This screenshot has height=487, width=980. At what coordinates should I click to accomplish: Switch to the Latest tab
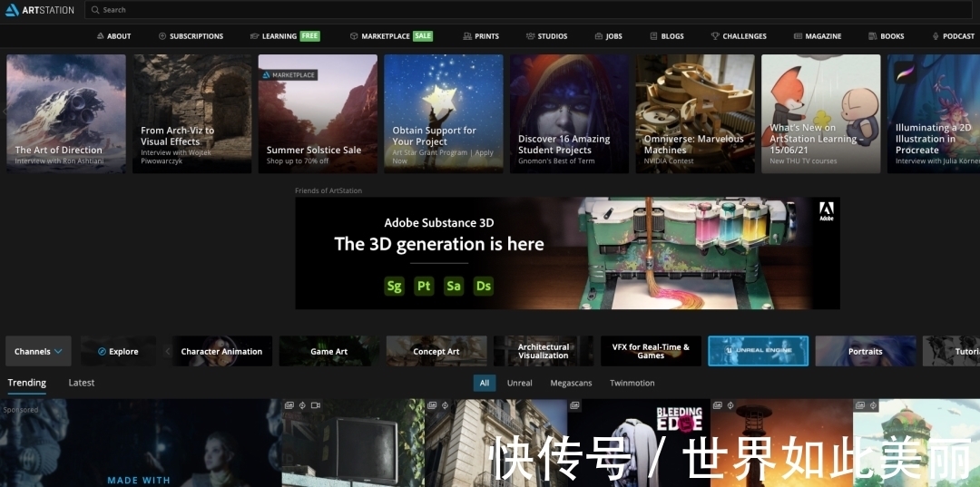[x=82, y=383]
